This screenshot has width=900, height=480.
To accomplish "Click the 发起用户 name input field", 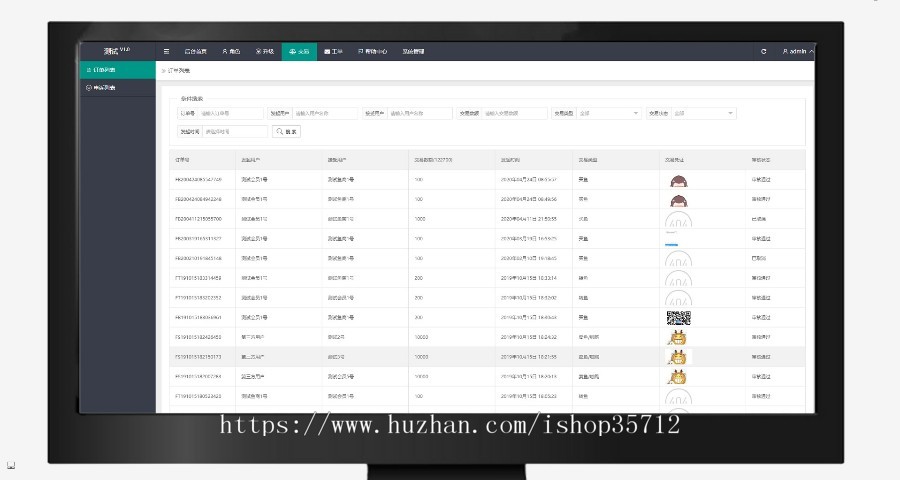I will [x=325, y=114].
